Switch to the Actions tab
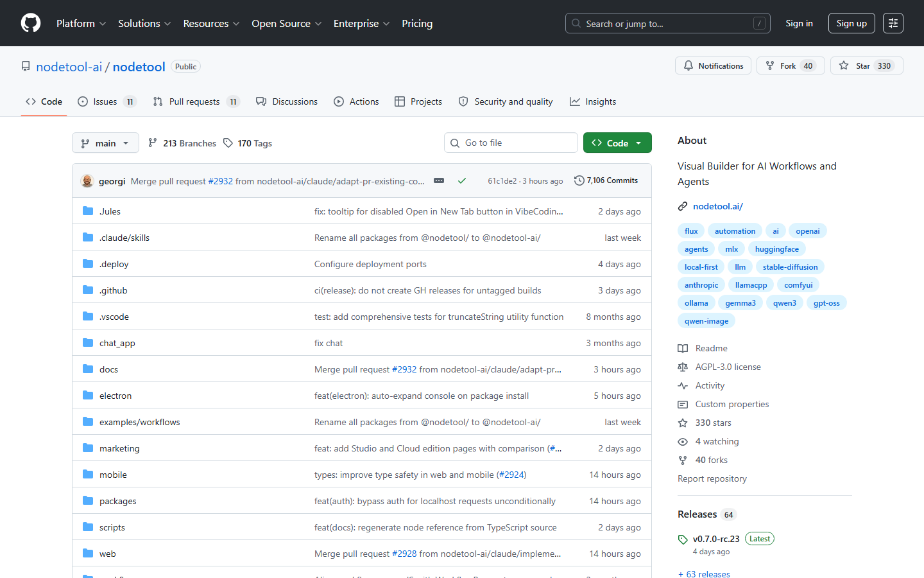This screenshot has width=924, height=578. coord(356,101)
